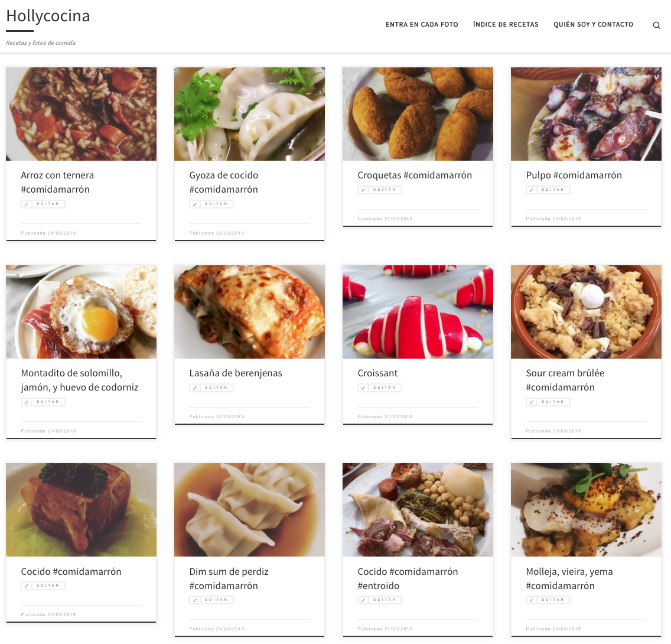Click pencil edit icon under Lasaña de berenjenas
671x644 pixels.
195,388
